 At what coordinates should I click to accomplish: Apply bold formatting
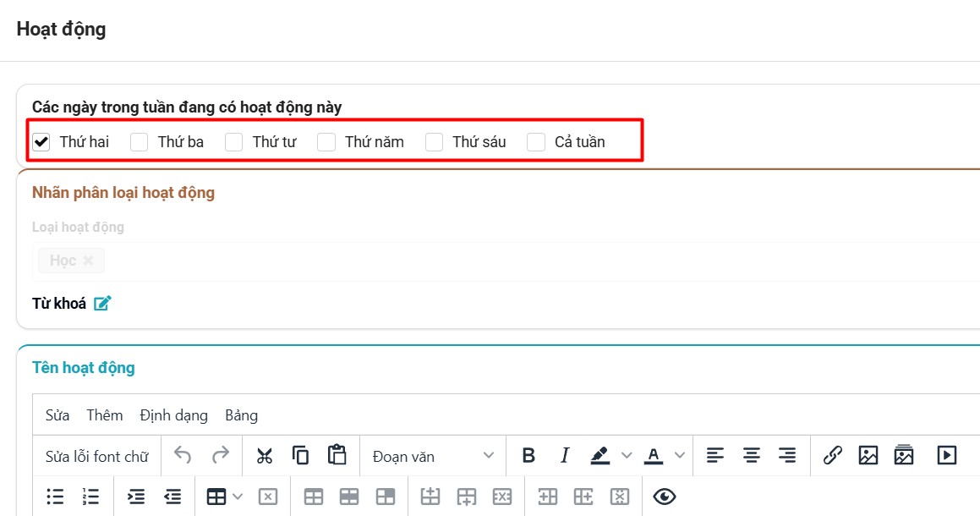coord(528,456)
